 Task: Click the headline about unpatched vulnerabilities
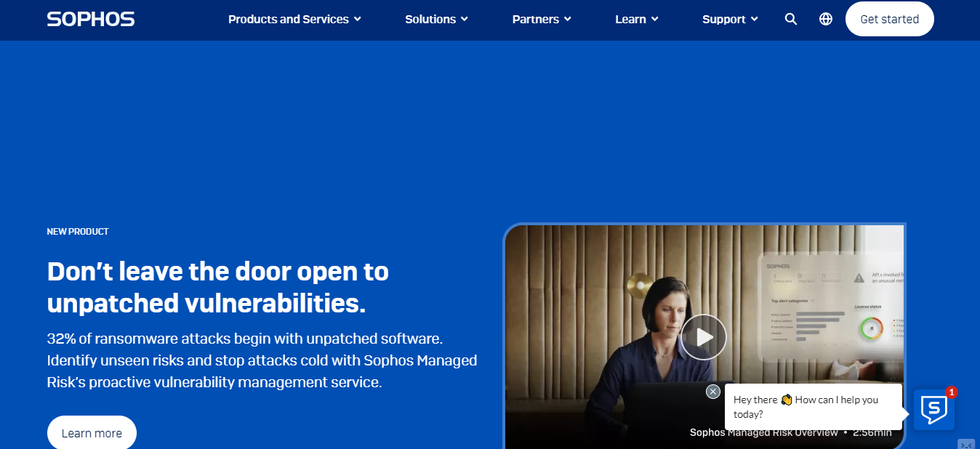coord(218,287)
